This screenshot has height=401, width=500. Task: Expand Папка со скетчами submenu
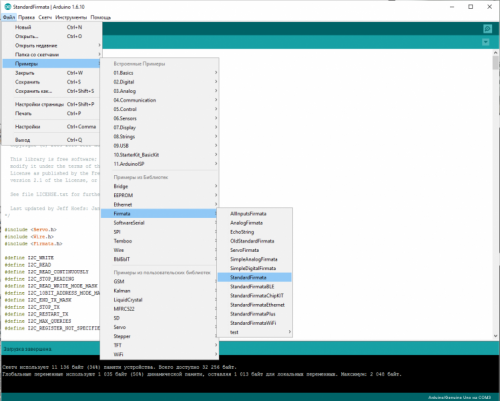coord(51,54)
